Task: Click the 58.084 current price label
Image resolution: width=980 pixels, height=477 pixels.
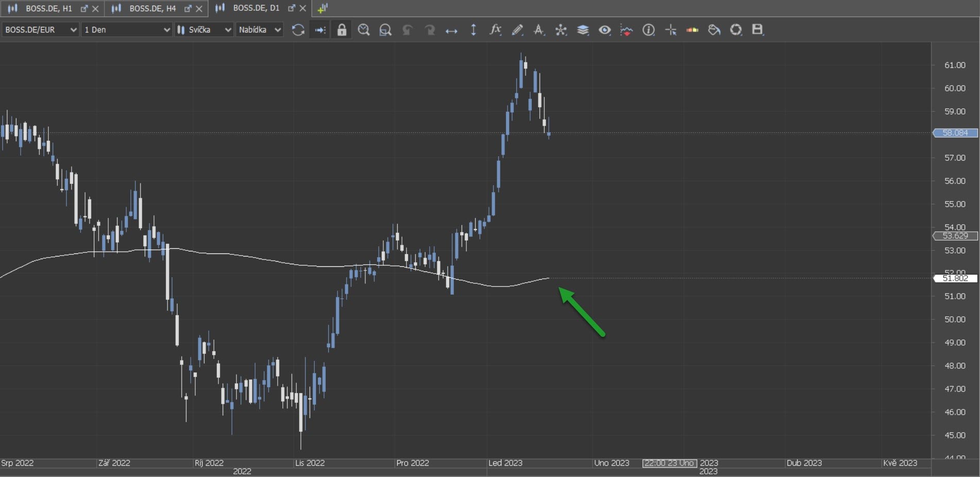Action: (955, 133)
